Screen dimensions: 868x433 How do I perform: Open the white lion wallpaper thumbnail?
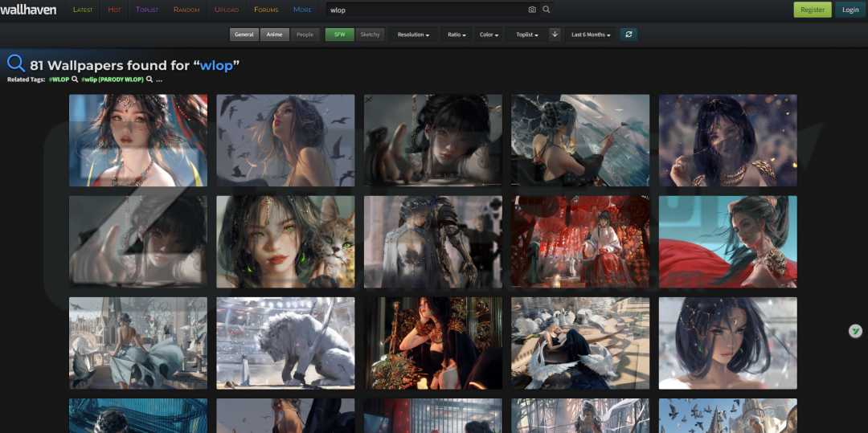point(285,343)
